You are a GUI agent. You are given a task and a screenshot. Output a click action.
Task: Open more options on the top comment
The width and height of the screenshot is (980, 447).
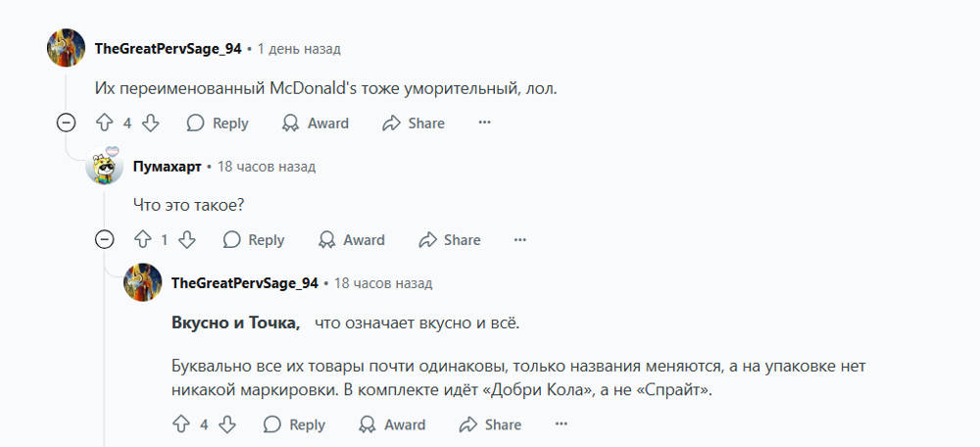(484, 124)
